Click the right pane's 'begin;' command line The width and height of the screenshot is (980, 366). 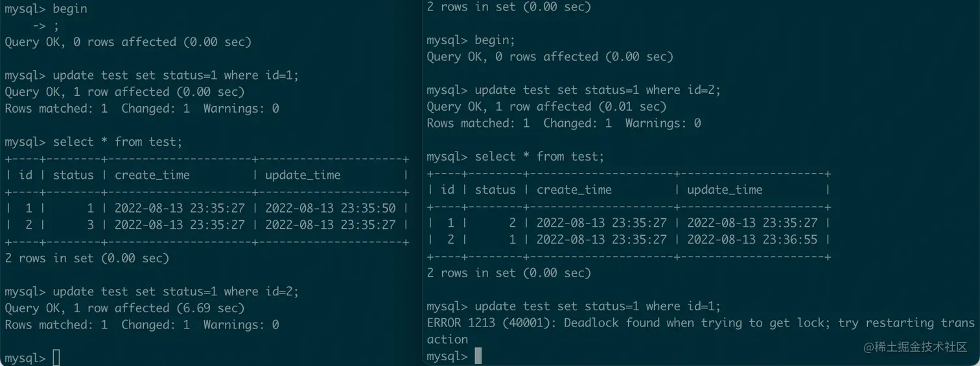[471, 40]
